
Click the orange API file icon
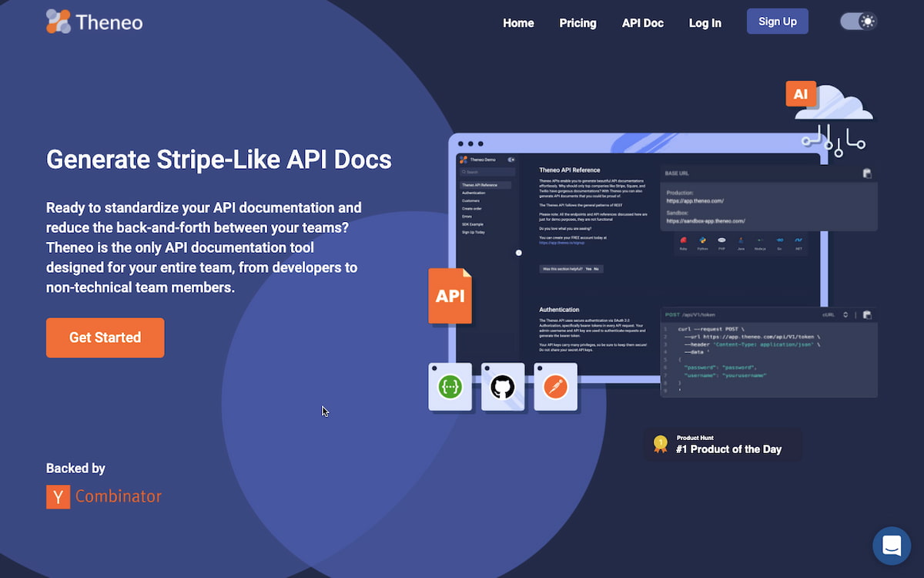tap(450, 295)
